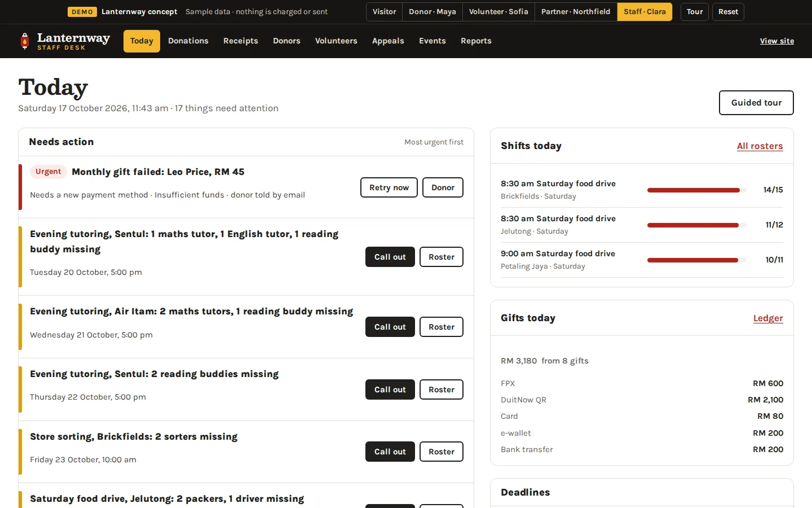812x508 pixels.
Task: Click the e-wallet RM 200 row
Action: [x=642, y=433]
